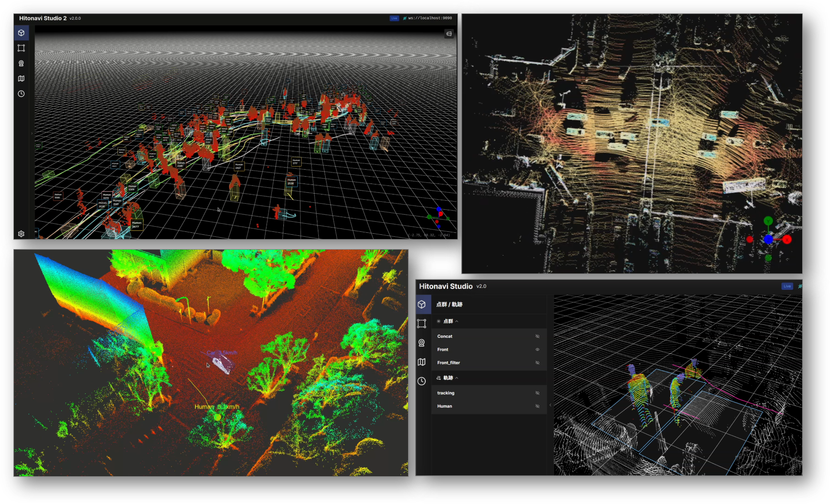
Task: Open the map panel in Hitonavi Studio 2
Action: (21, 79)
